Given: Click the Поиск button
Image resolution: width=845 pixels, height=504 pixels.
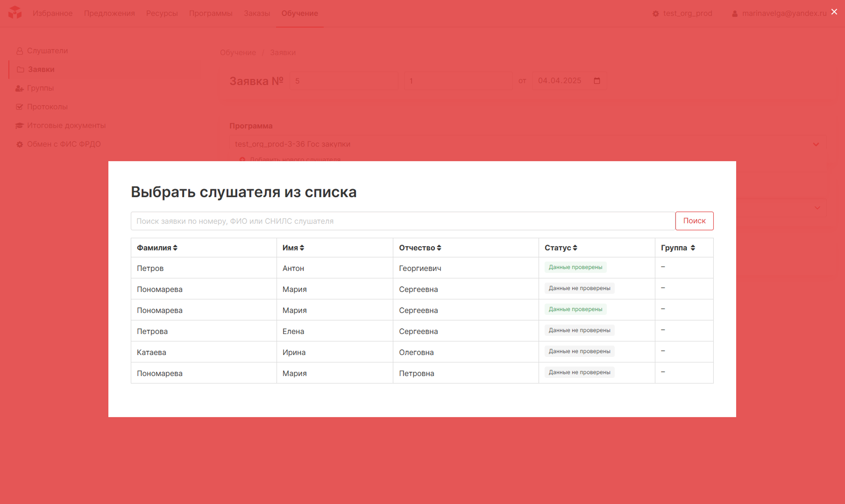Looking at the screenshot, I should [695, 221].
